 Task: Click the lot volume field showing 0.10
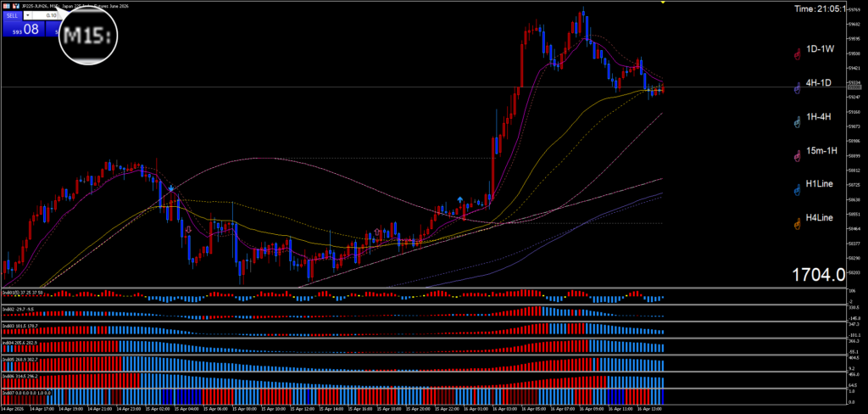(x=49, y=15)
